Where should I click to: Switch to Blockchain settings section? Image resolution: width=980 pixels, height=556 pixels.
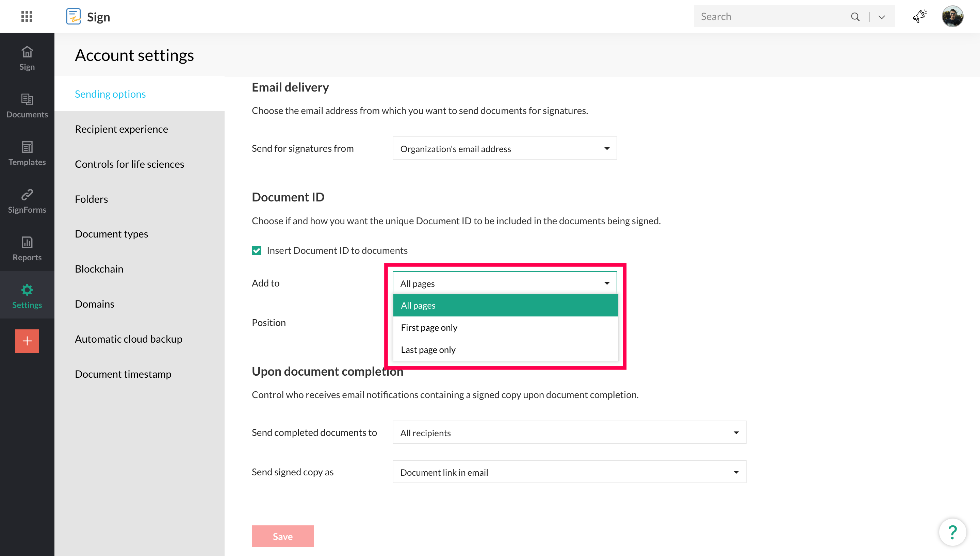point(99,269)
